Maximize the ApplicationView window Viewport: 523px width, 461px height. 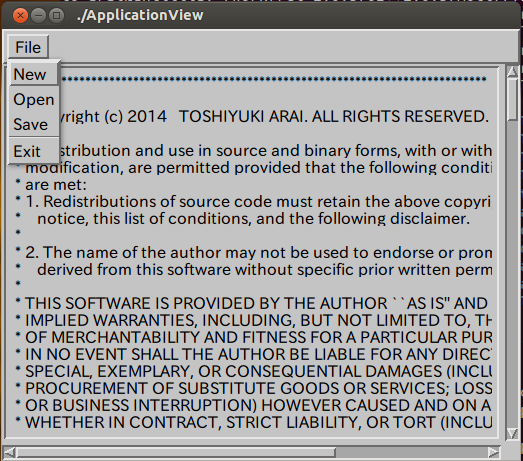coord(56,16)
